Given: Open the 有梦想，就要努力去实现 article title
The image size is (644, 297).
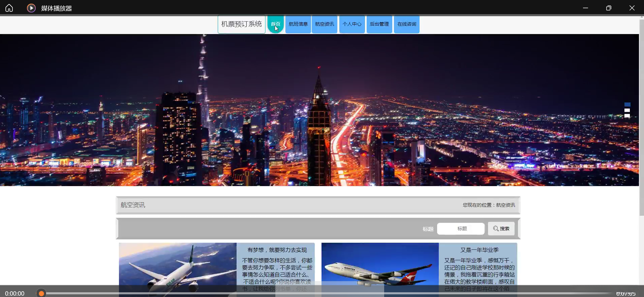Looking at the screenshot, I should (277, 250).
